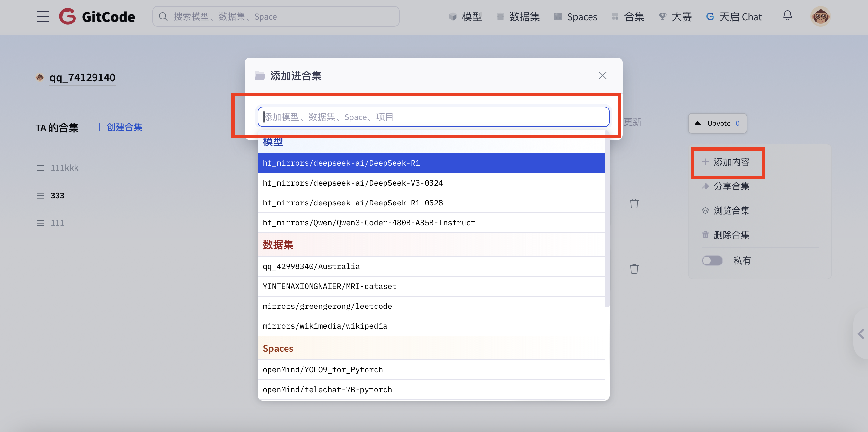Select the 333 collection
Screen dimensions: 868x432
[57, 195]
